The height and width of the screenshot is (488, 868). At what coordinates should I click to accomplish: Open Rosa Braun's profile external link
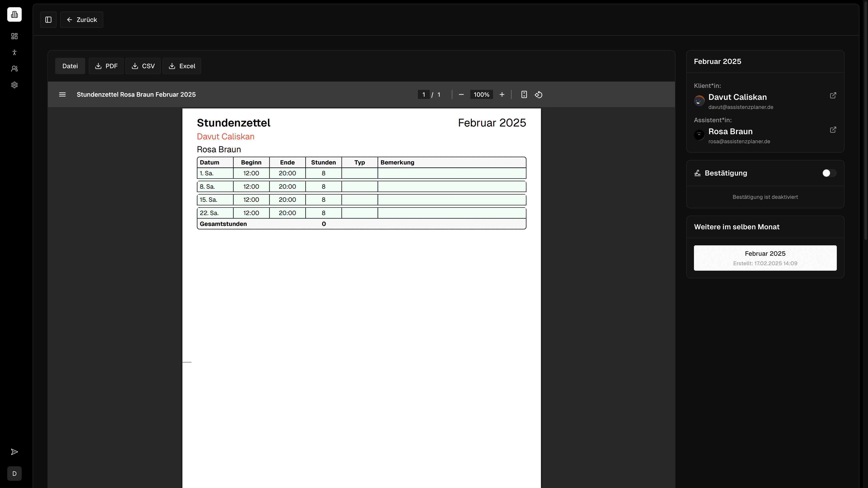[x=833, y=130]
